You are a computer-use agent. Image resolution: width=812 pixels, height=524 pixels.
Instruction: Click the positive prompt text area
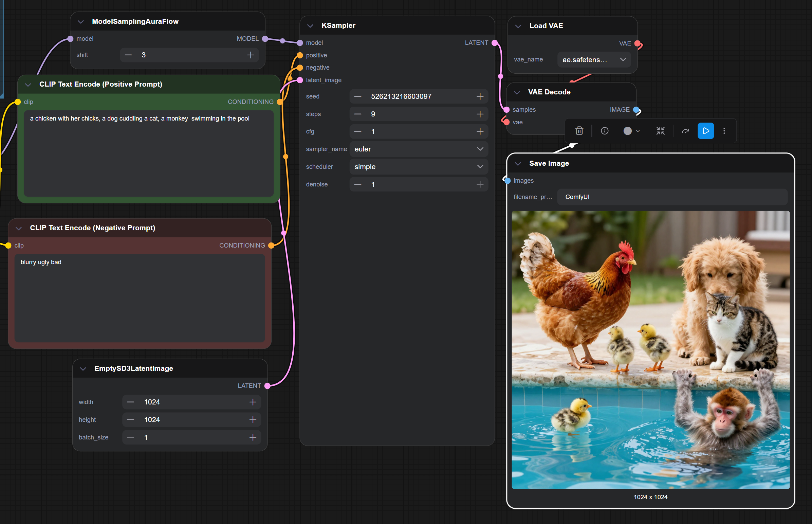coord(149,153)
